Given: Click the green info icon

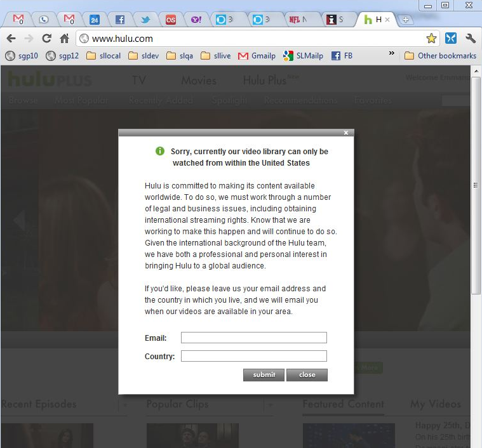Looking at the screenshot, I should tap(160, 151).
